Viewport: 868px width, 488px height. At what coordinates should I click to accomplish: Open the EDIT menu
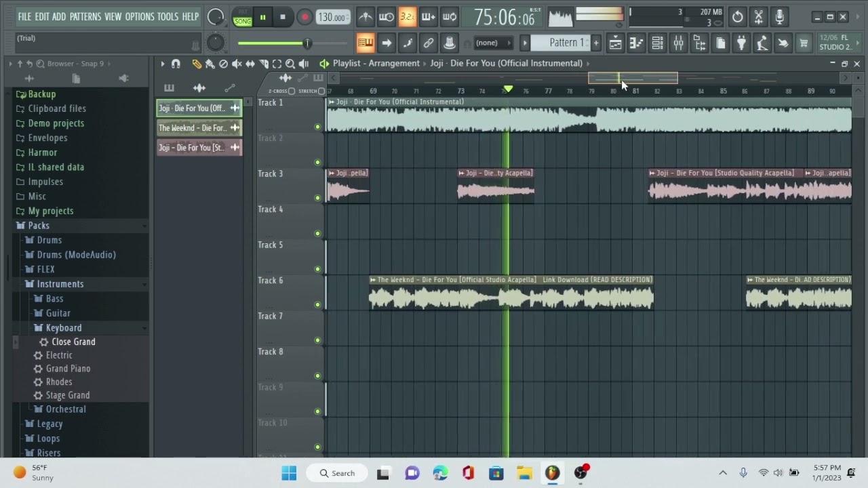[x=42, y=16]
